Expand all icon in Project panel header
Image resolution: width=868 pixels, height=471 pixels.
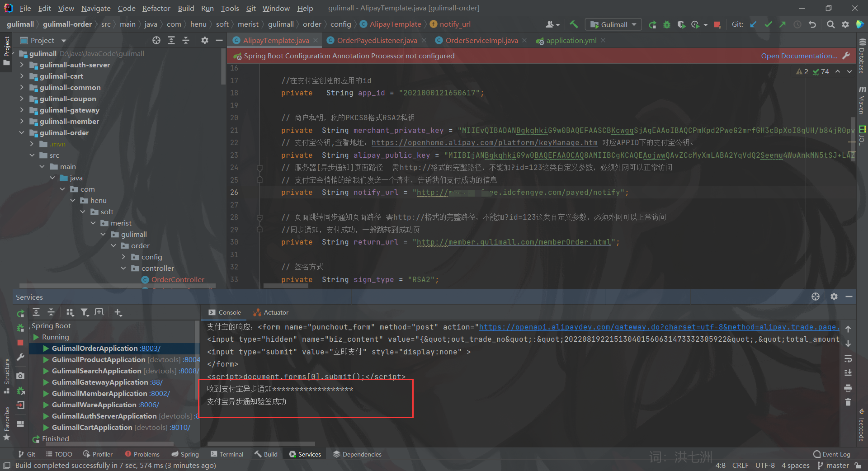pos(171,40)
